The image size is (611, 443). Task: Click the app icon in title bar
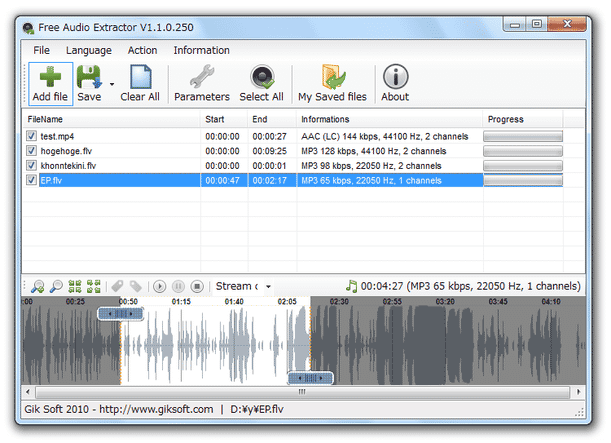click(x=28, y=28)
